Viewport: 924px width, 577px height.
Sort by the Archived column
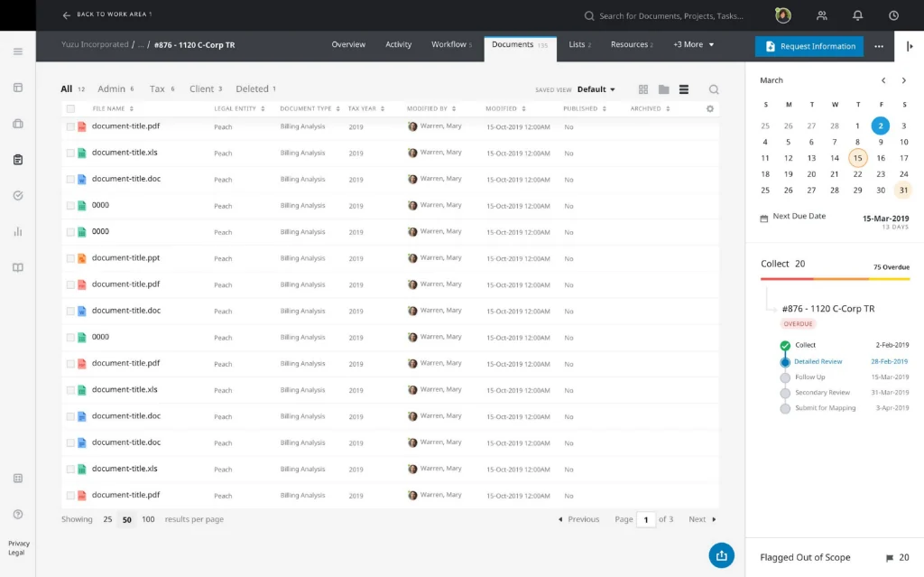click(x=650, y=108)
